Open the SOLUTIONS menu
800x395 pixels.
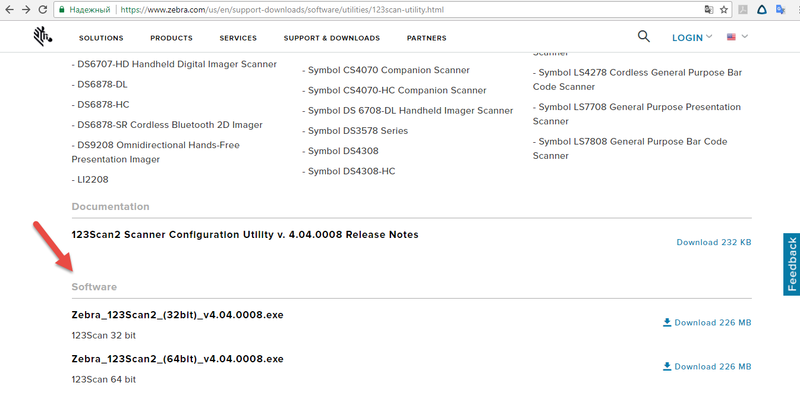pos(101,38)
